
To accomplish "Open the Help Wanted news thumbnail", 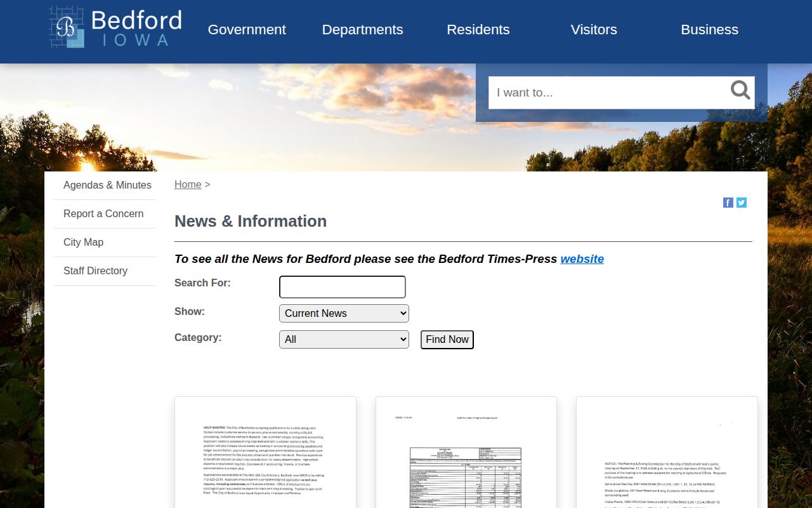I will pyautogui.click(x=265, y=452).
